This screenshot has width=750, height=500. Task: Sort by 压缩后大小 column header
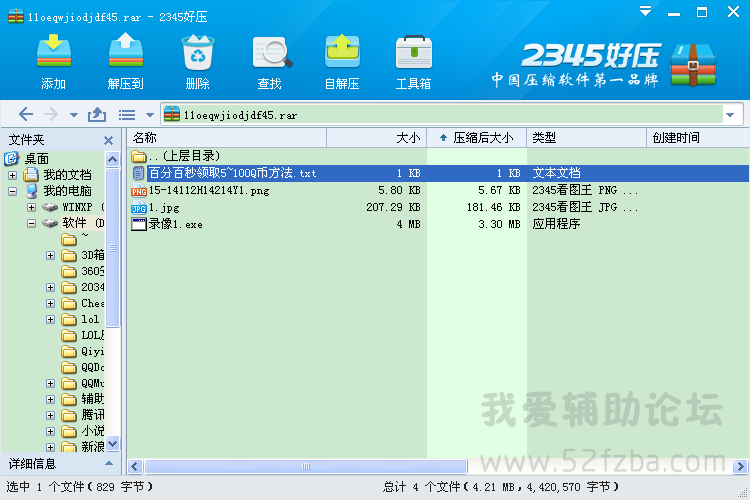pos(477,138)
